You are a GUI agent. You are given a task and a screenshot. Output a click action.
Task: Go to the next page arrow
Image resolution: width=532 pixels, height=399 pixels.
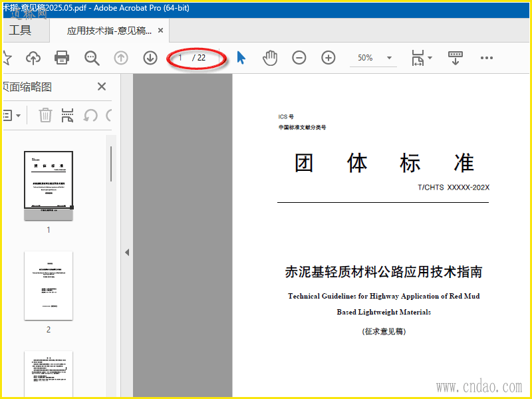(x=150, y=58)
